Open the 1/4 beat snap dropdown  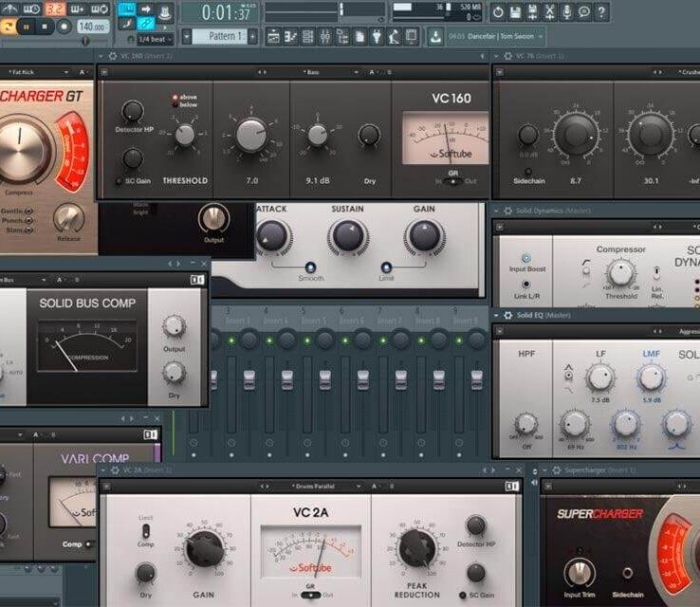click(x=155, y=39)
